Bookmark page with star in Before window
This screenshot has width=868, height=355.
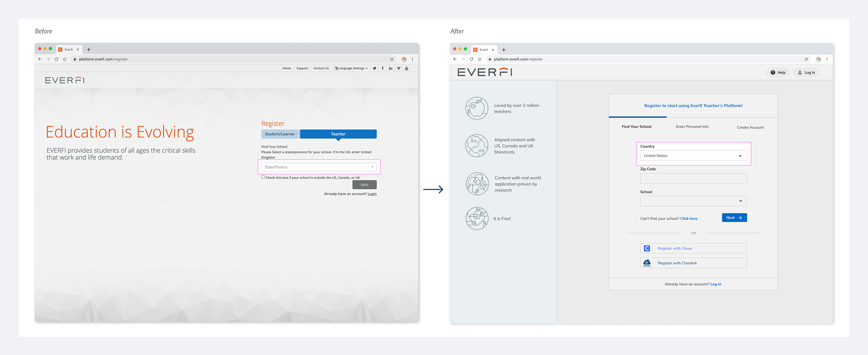point(392,59)
